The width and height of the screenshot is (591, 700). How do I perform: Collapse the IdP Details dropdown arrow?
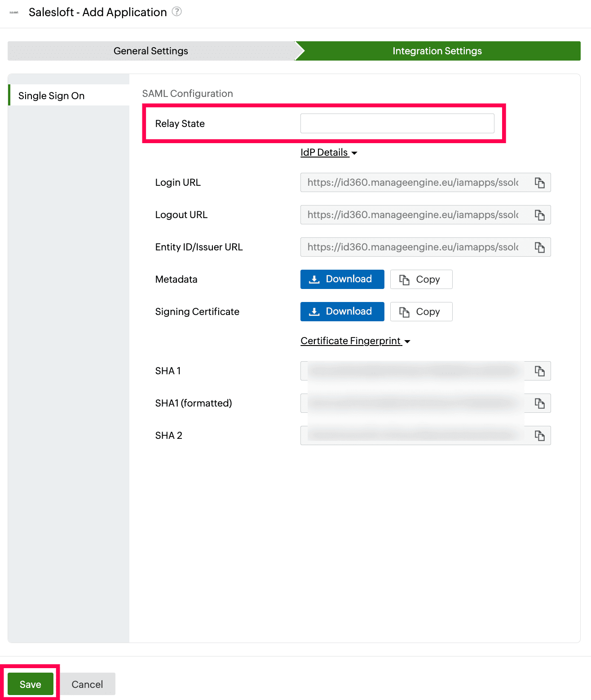[x=354, y=153]
